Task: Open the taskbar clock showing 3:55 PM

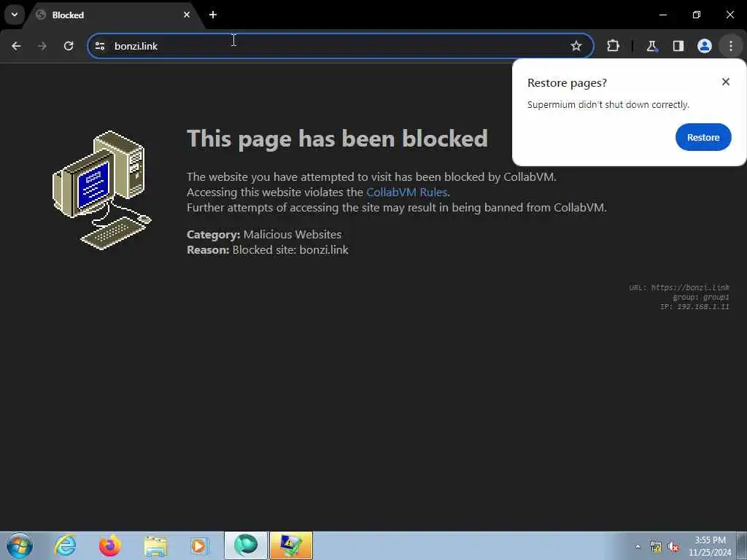Action: (x=710, y=546)
